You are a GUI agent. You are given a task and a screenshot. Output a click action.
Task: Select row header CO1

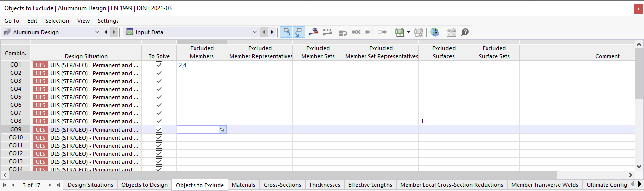click(x=16, y=65)
